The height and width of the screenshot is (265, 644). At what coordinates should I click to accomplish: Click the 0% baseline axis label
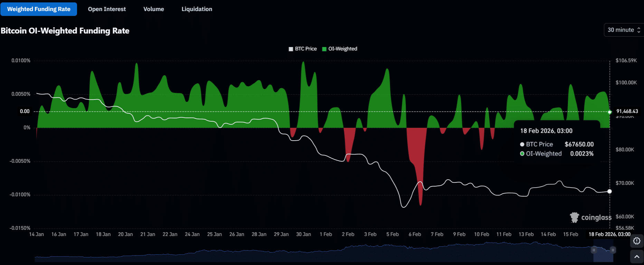tap(27, 127)
